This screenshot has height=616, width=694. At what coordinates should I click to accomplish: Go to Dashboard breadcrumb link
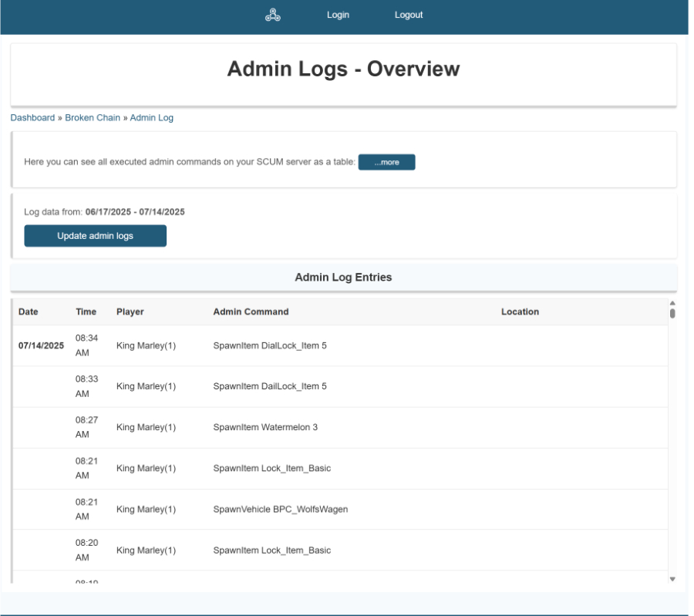[x=32, y=118]
